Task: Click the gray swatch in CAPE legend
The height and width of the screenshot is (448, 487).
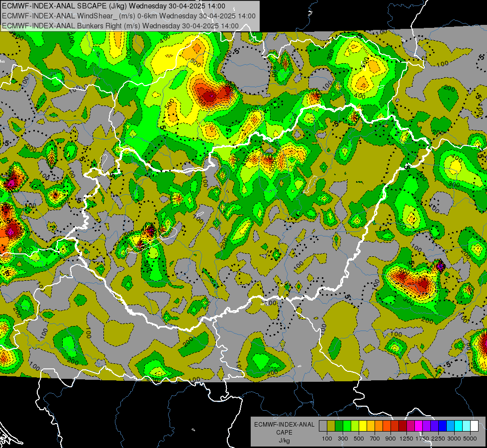Action: click(323, 426)
